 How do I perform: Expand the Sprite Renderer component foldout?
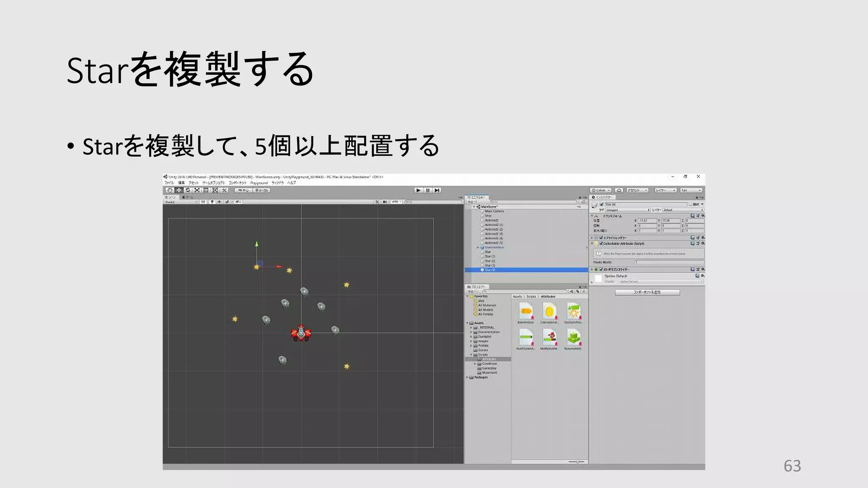(x=592, y=238)
